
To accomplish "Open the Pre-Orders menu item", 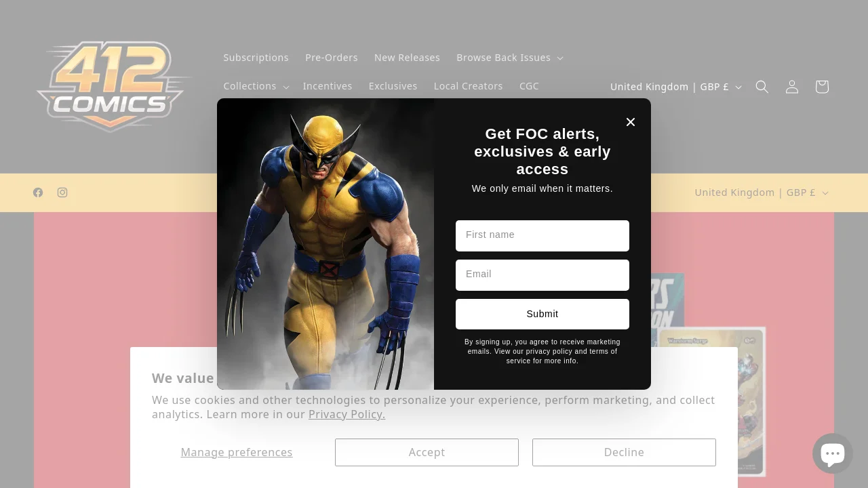I will tap(331, 58).
